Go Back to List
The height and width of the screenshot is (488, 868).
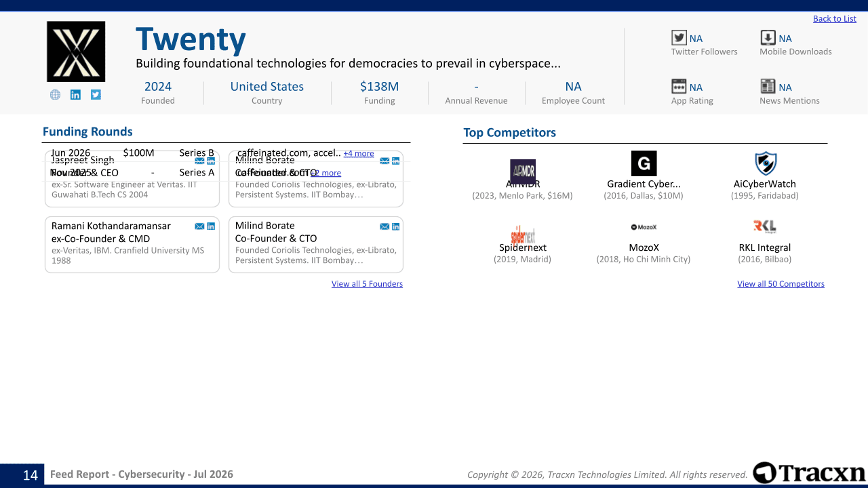point(835,19)
